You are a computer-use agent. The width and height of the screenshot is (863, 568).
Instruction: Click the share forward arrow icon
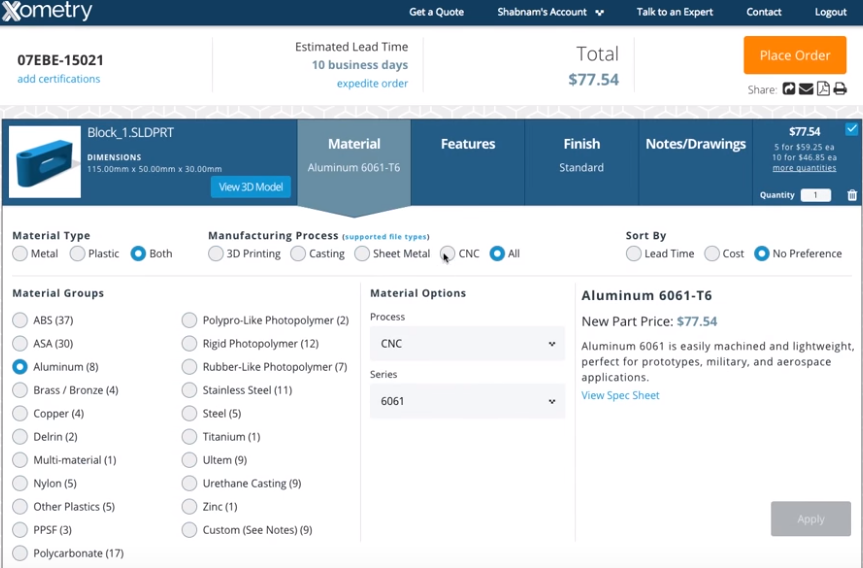[x=789, y=89]
